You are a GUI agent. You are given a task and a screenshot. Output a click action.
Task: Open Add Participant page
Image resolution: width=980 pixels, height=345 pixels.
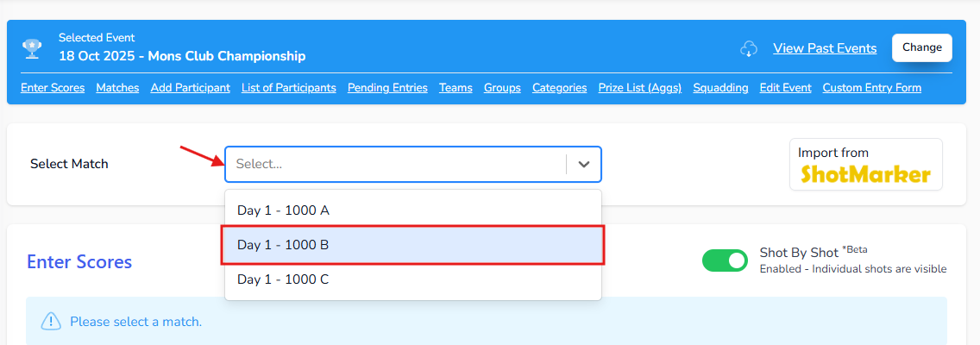pos(190,88)
